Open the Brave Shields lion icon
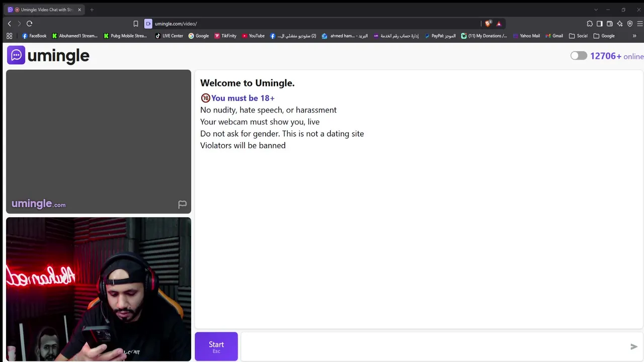Viewport: 644px width, 362px height. [488, 24]
